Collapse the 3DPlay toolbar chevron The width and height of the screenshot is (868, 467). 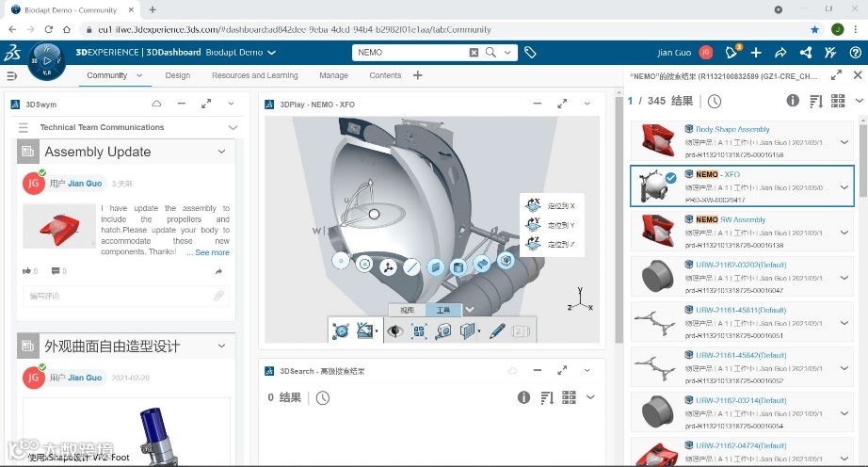click(470, 310)
